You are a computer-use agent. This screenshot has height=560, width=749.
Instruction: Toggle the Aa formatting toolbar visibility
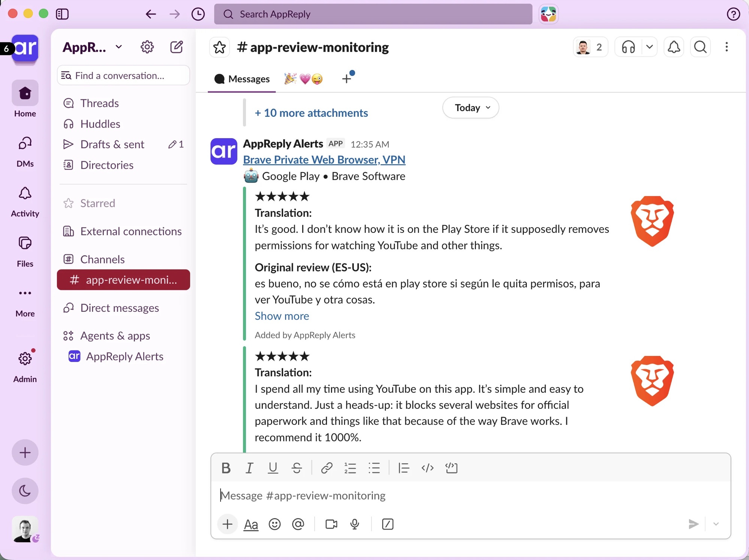point(251,524)
